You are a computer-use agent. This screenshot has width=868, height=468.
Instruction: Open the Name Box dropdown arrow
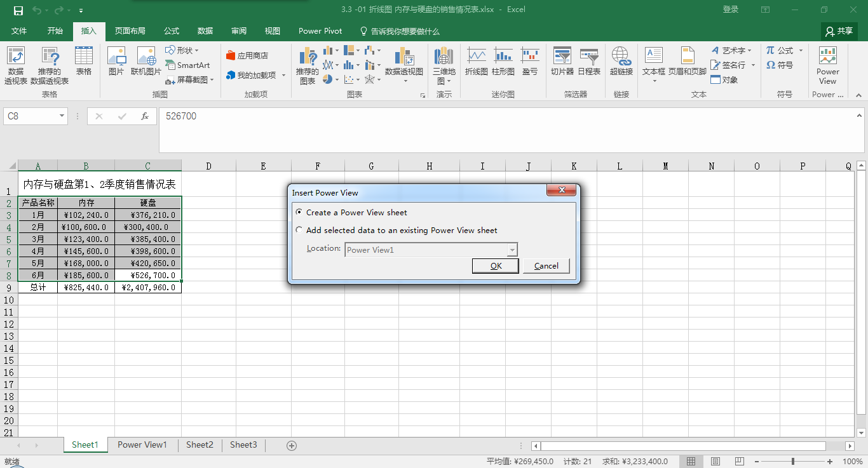(x=62, y=116)
